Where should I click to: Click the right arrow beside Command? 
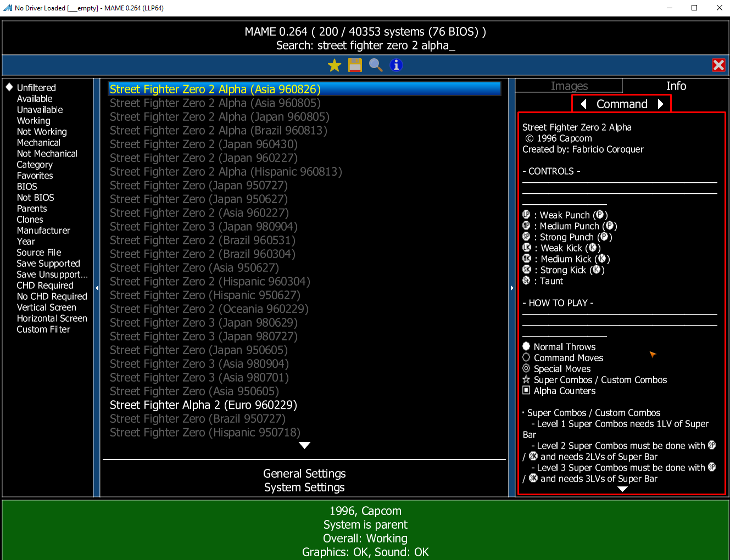(x=661, y=104)
